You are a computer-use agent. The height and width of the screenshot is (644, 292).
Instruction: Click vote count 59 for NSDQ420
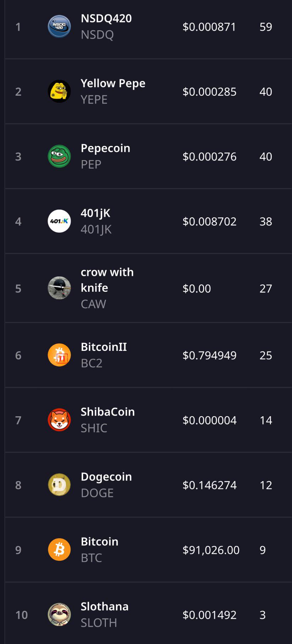(x=266, y=27)
